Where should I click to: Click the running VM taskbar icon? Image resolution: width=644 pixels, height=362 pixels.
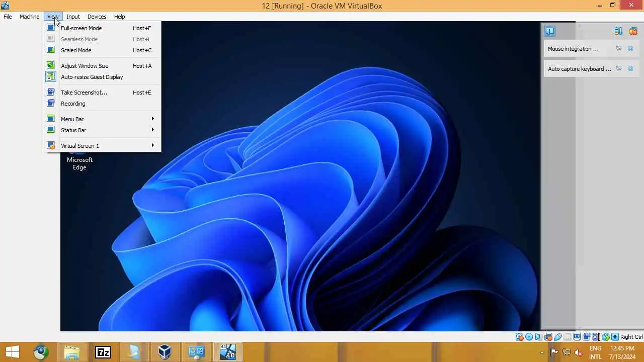[228, 352]
